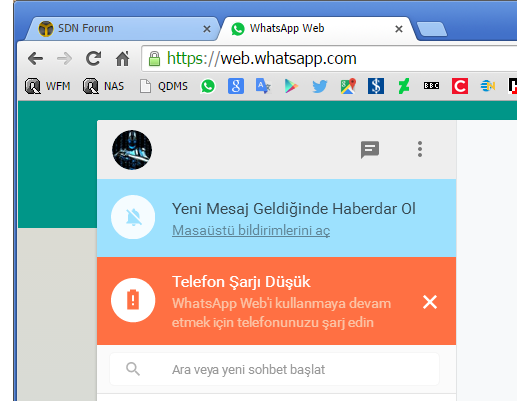
Task: Open the WhatsApp bookmark icon
Action: pyautogui.click(x=208, y=86)
